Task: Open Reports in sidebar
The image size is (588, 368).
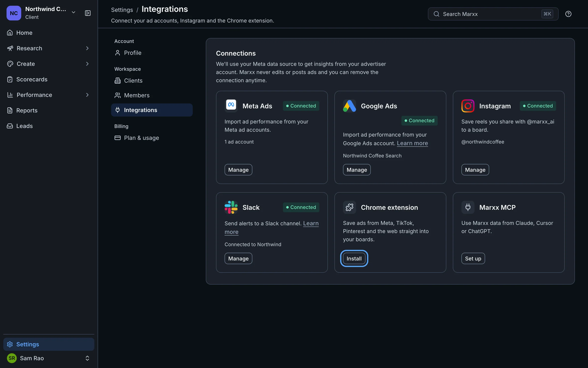Action: coord(49,110)
